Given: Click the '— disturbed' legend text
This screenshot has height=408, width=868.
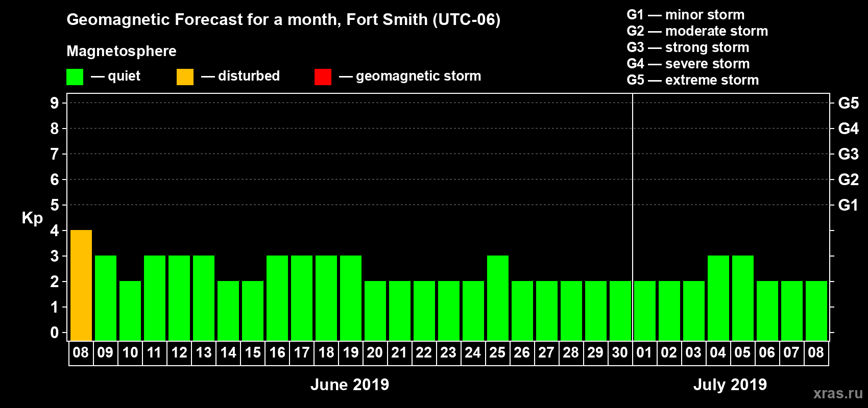Looking at the screenshot, I should pos(240,76).
